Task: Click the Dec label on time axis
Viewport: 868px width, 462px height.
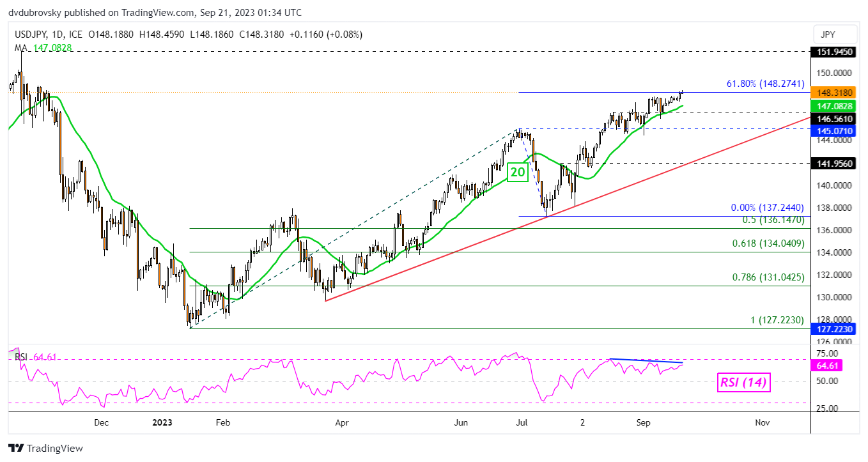Action: tap(101, 422)
